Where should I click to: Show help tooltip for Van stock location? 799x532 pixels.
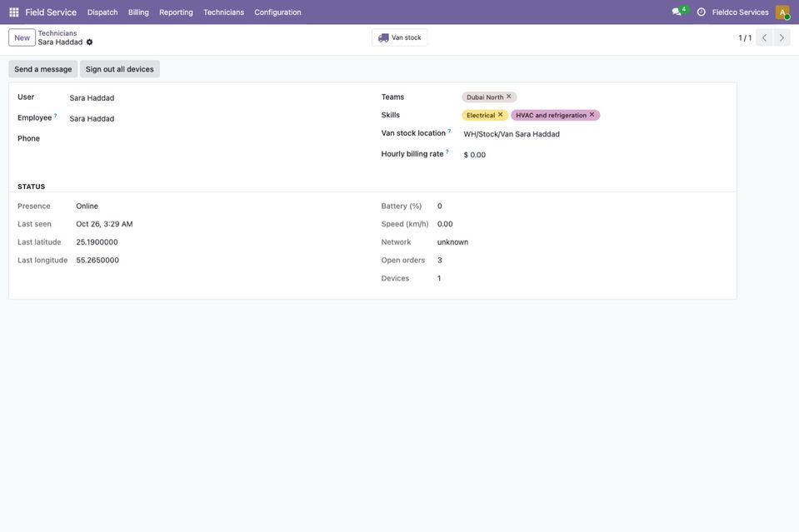pos(449,132)
